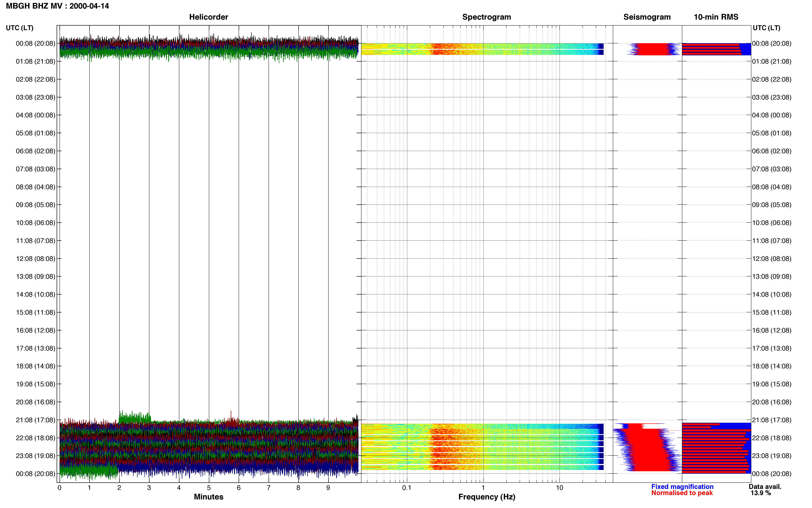Select minute tick label '8' under Helicorder
812x508 pixels.
298,488
